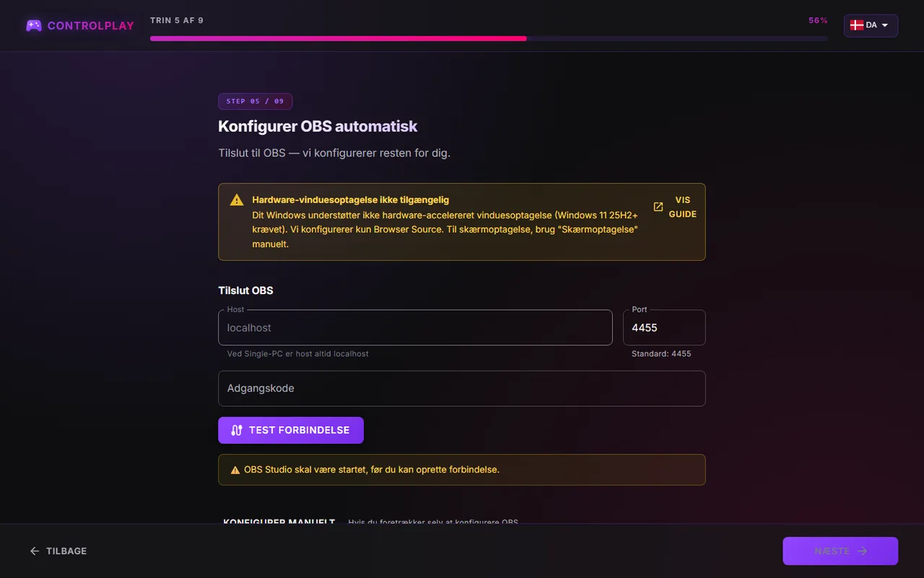Screen dimensions: 924x578
Task: Click the hardware warning triangle icon
Action: coord(237,200)
